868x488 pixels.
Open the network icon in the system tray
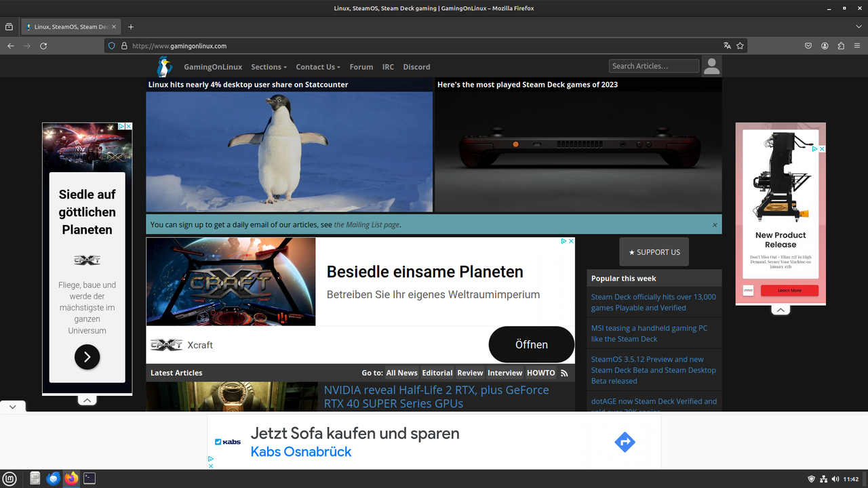(x=823, y=479)
